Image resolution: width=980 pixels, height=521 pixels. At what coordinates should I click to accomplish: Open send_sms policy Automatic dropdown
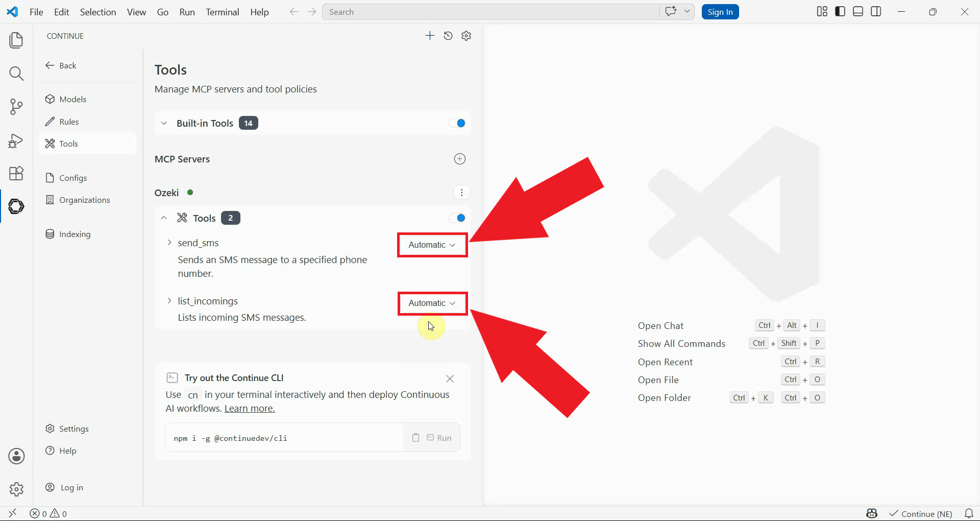tap(432, 245)
